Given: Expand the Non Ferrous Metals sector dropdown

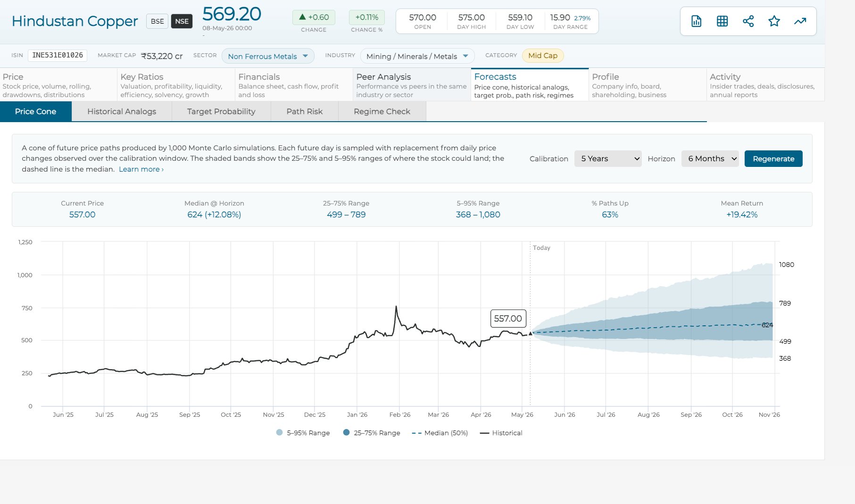Looking at the screenshot, I should [x=268, y=56].
